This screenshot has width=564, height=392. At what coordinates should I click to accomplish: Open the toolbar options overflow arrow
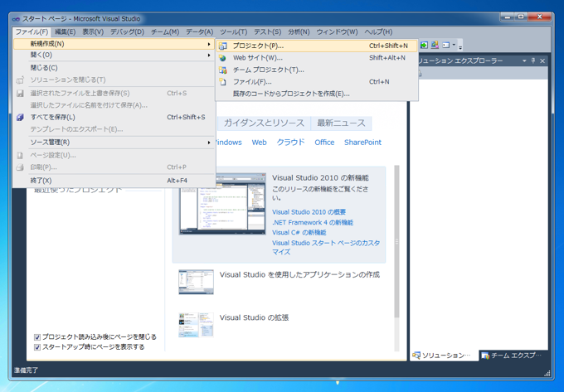[x=460, y=46]
